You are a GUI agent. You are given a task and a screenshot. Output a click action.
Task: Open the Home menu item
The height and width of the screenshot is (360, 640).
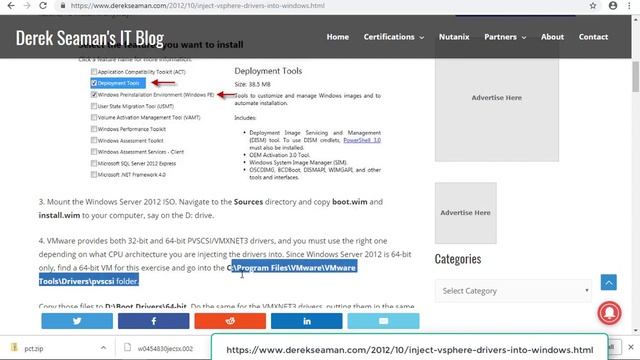point(338,37)
